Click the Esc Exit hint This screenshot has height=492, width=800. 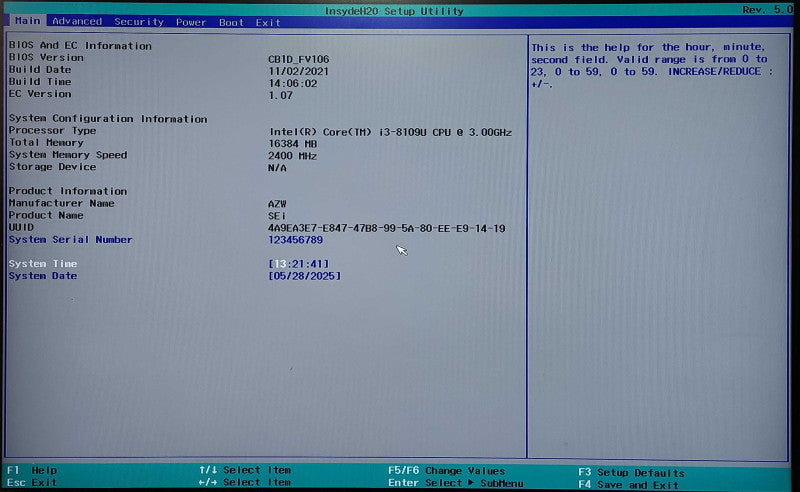(x=32, y=482)
